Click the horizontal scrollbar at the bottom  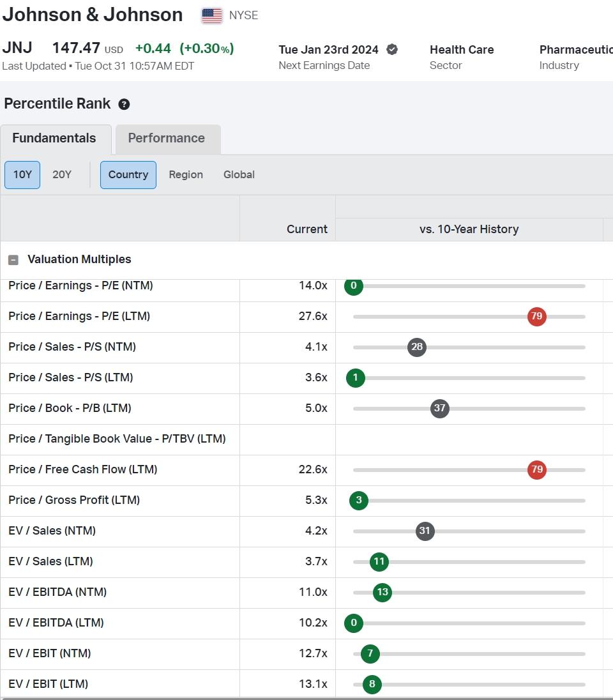tap(306, 698)
